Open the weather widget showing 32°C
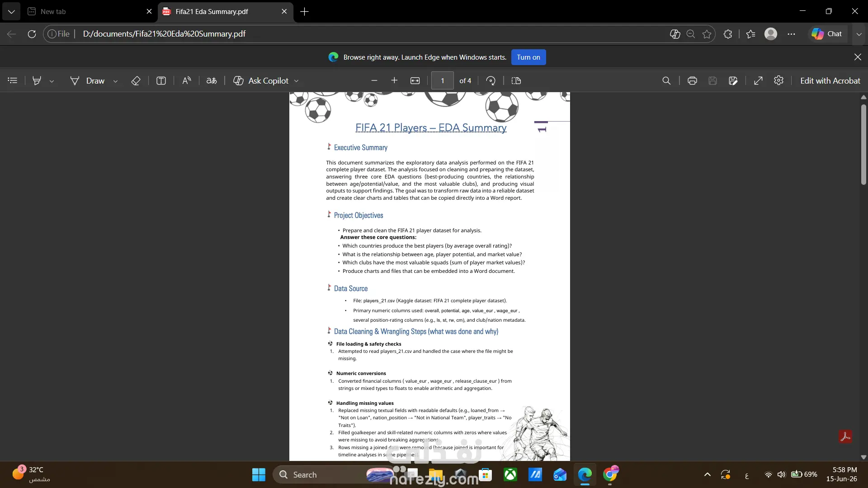The image size is (868, 488). pos(32,474)
